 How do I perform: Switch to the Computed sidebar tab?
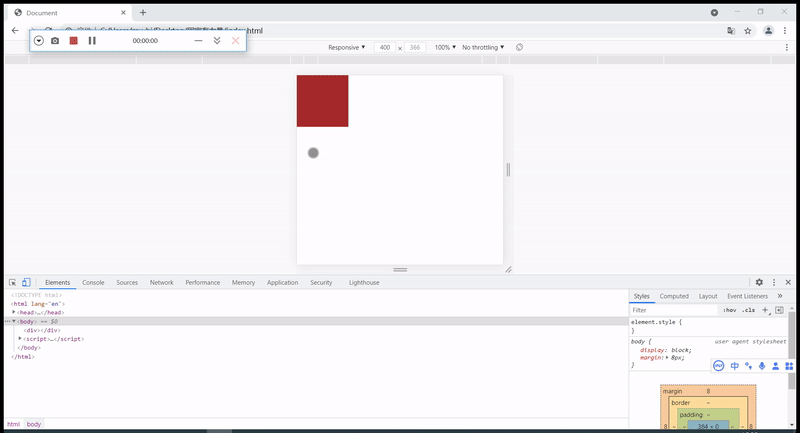point(674,296)
